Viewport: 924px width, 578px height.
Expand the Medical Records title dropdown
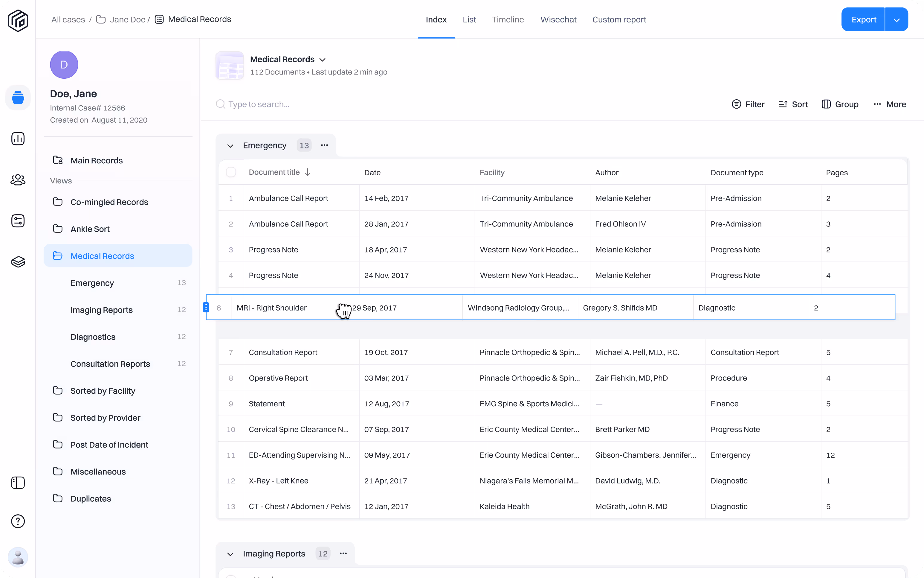[322, 60]
